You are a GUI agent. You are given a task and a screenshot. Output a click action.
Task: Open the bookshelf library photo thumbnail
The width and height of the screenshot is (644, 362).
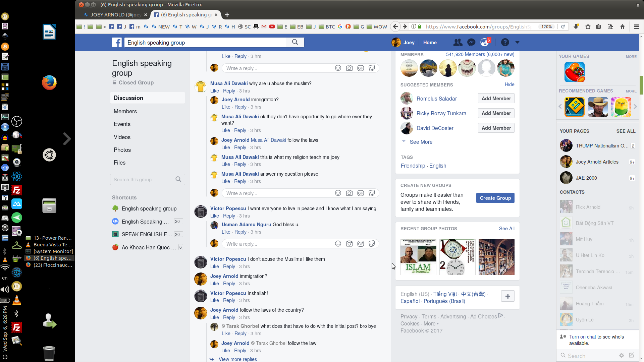pos(496,257)
